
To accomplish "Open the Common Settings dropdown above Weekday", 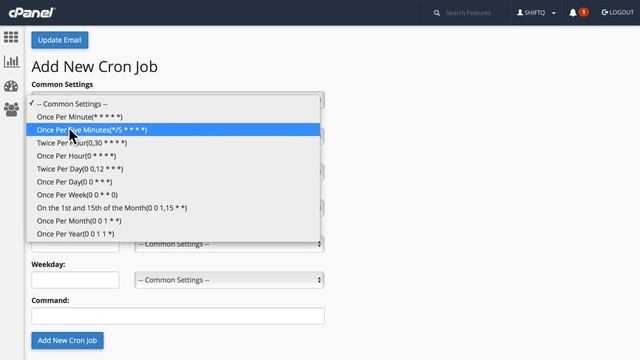I will 229,247.
